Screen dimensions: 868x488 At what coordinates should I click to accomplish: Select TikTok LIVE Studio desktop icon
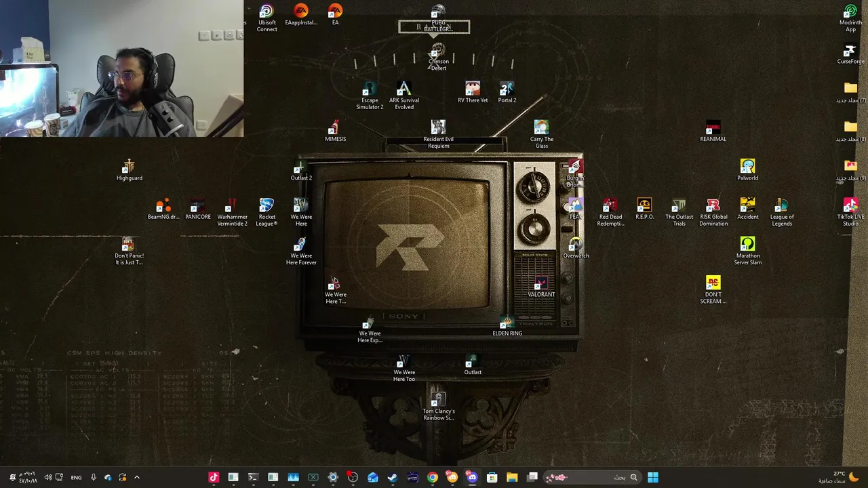[850, 211]
